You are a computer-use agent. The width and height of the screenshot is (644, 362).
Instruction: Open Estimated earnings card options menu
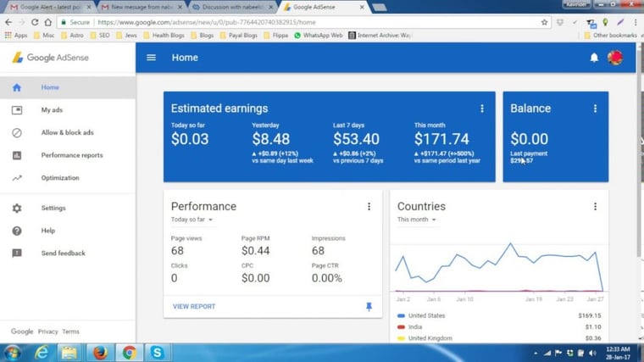tap(482, 109)
